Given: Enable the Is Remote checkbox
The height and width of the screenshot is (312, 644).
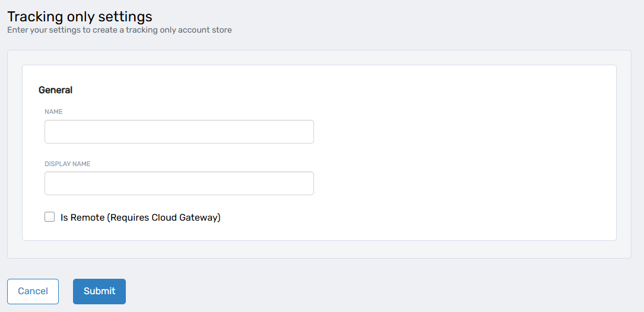Looking at the screenshot, I should point(50,217).
